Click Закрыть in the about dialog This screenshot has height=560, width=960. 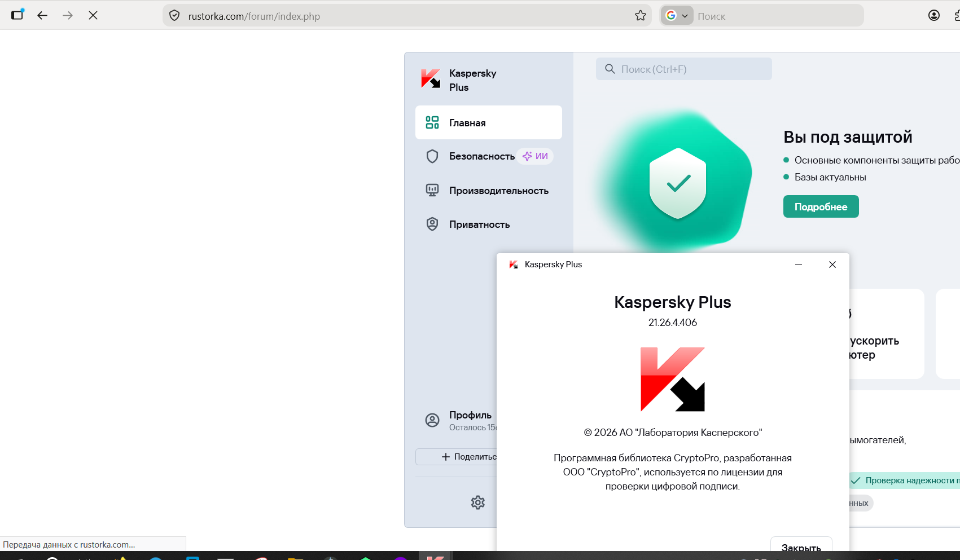801,544
